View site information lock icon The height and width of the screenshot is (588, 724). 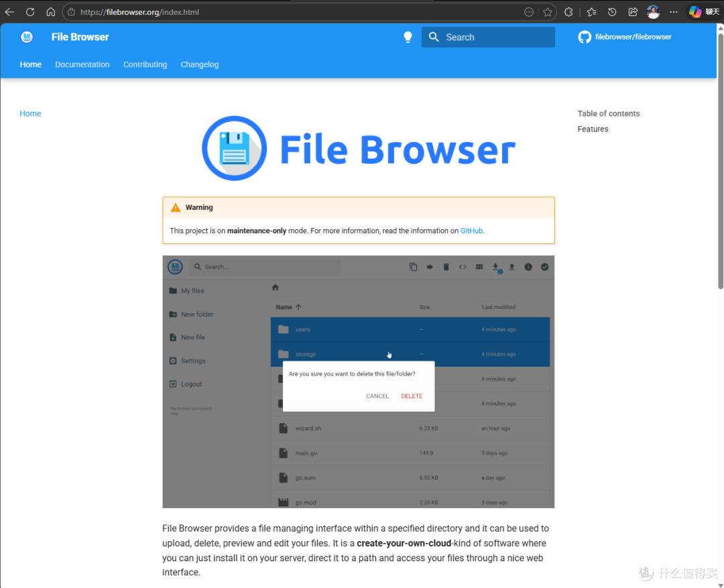click(71, 12)
